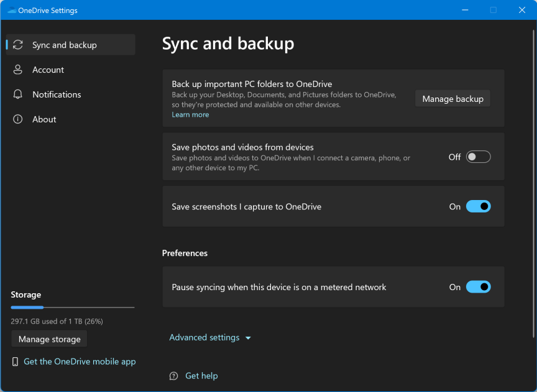Click the Manage storage button
Viewport: 537px width, 392px height.
pos(49,339)
